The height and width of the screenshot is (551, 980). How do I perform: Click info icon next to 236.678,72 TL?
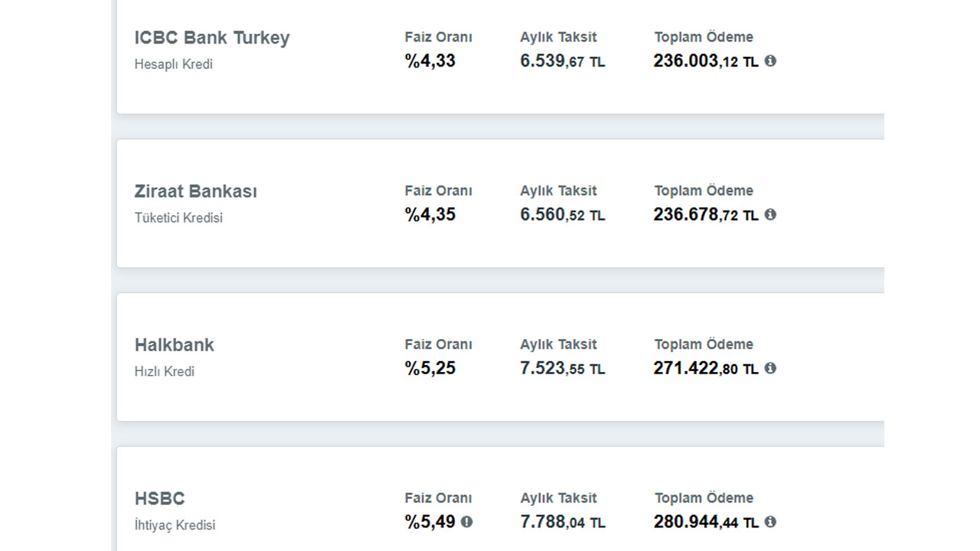(x=770, y=214)
